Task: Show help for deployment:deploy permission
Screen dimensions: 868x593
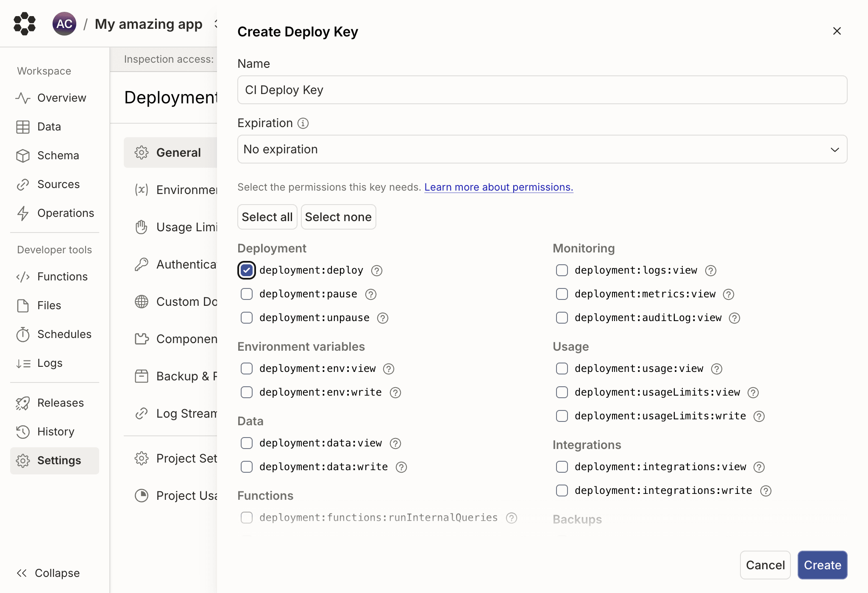Action: click(377, 271)
